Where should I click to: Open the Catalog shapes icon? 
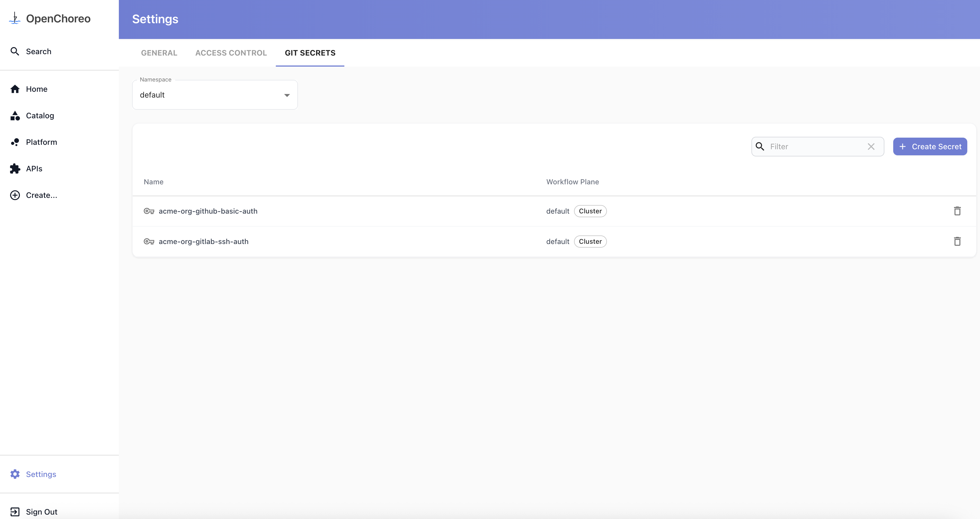click(x=15, y=116)
